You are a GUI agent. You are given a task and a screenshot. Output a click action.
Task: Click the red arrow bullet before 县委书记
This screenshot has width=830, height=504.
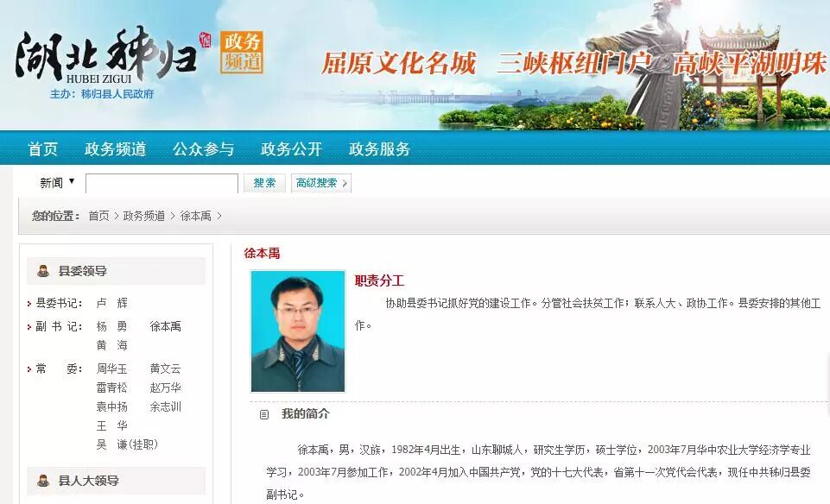(29, 304)
